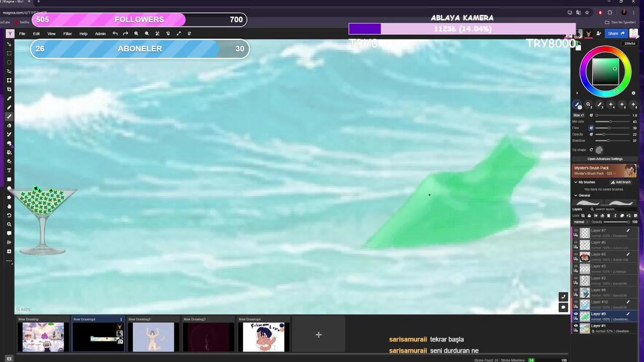
Task: Click the delete layer trash icon
Action: coord(608,215)
